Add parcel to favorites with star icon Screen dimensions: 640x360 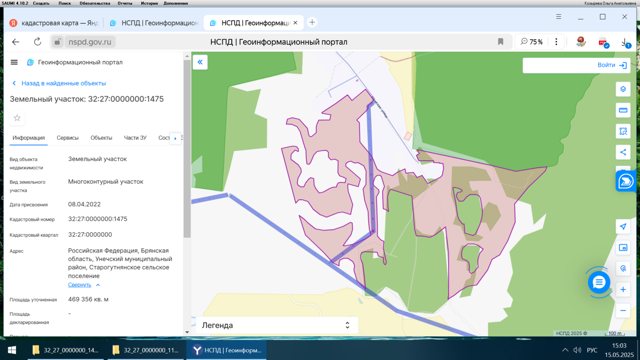pyautogui.click(x=17, y=118)
